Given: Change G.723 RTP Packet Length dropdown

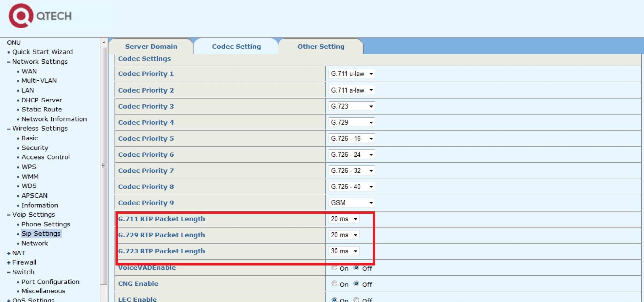Looking at the screenshot, I should [344, 251].
